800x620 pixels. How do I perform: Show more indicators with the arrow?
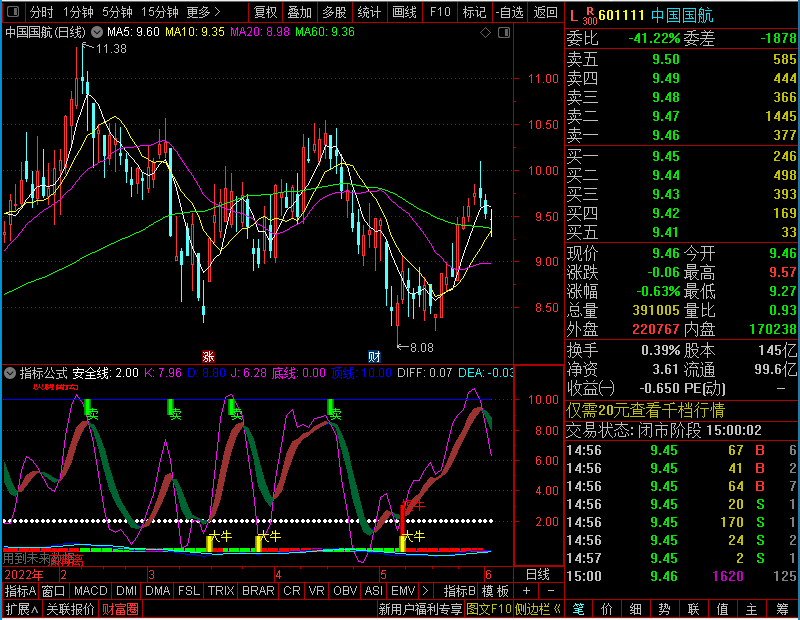click(425, 591)
